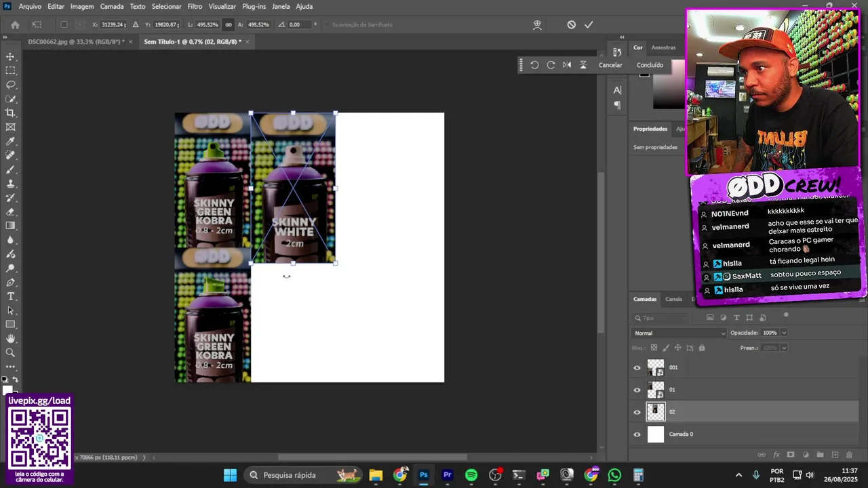The height and width of the screenshot is (488, 868).
Task: Toggle lock all on the layer
Action: click(x=702, y=348)
